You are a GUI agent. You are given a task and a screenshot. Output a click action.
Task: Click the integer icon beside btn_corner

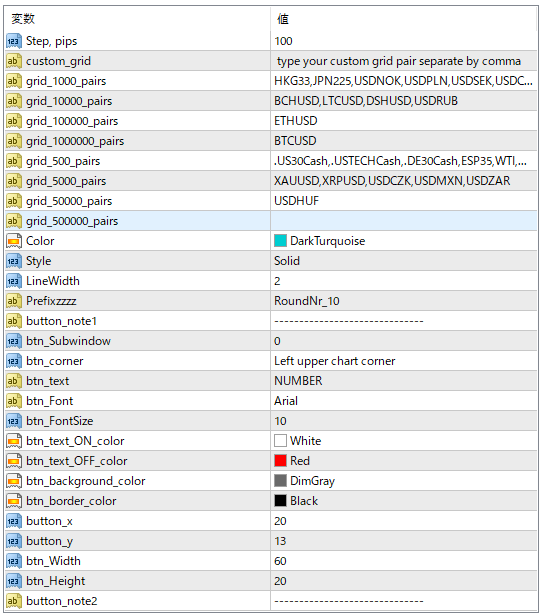[14, 361]
